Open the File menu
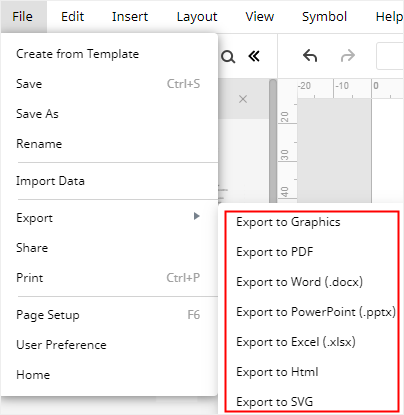 pyautogui.click(x=23, y=16)
